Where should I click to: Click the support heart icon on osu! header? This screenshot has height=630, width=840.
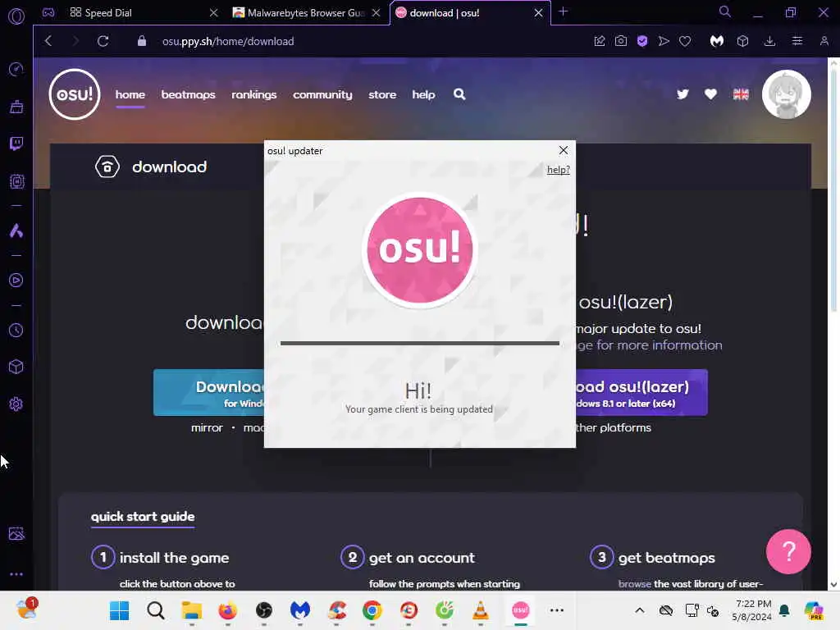coord(711,94)
